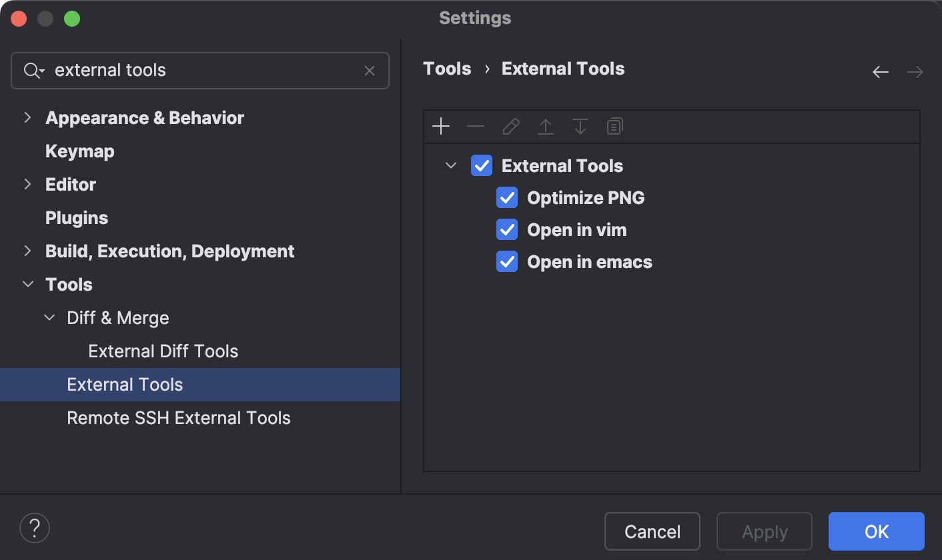Click the Cancel button
The width and height of the screenshot is (942, 560).
tap(652, 531)
